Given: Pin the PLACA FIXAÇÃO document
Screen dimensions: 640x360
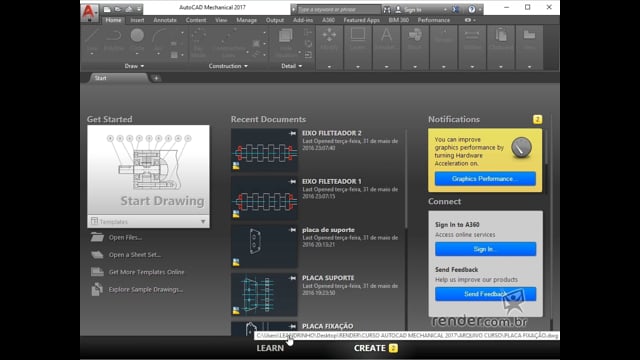Looking at the screenshot, I should pyautogui.click(x=292, y=326).
